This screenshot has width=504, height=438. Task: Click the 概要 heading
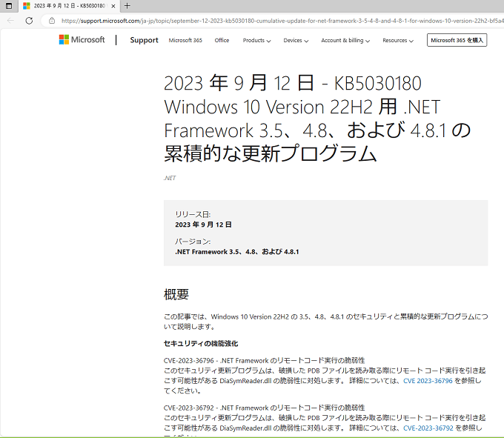[x=176, y=294]
